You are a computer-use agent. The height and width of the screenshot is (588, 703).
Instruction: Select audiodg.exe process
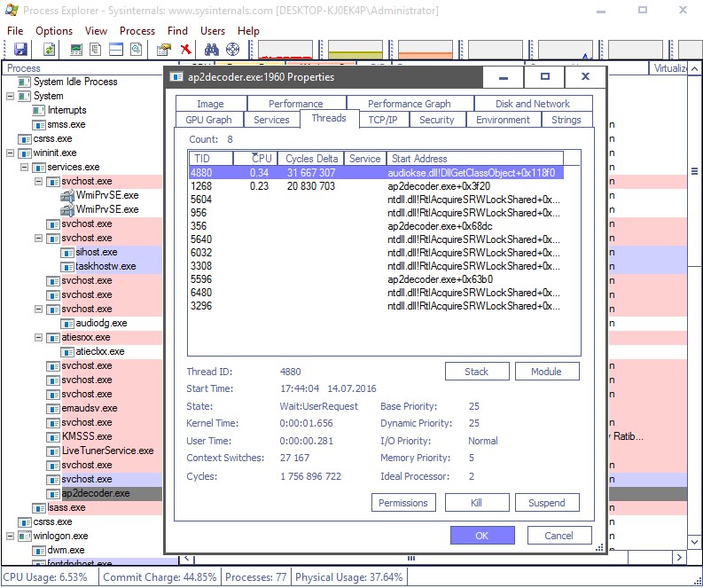(x=101, y=323)
